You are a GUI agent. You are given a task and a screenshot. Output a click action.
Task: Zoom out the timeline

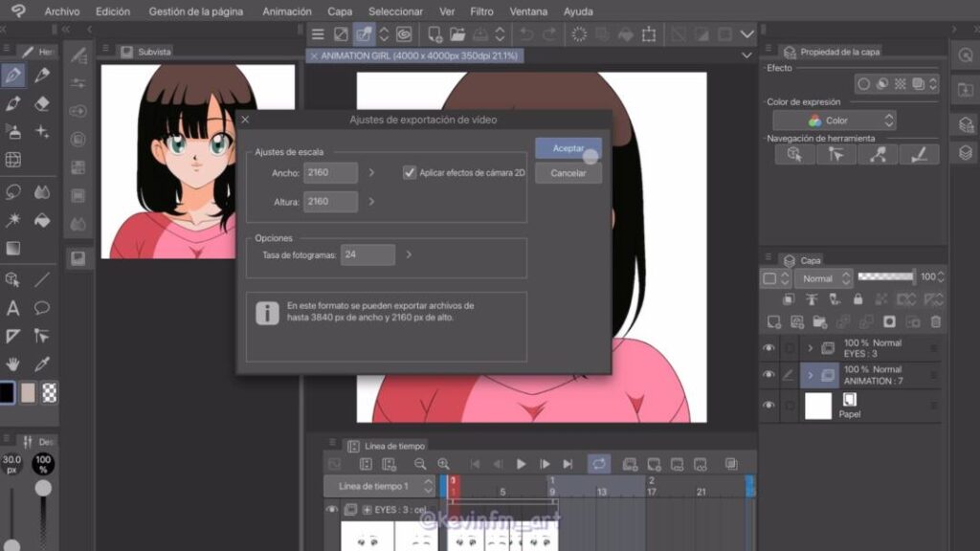[420, 464]
